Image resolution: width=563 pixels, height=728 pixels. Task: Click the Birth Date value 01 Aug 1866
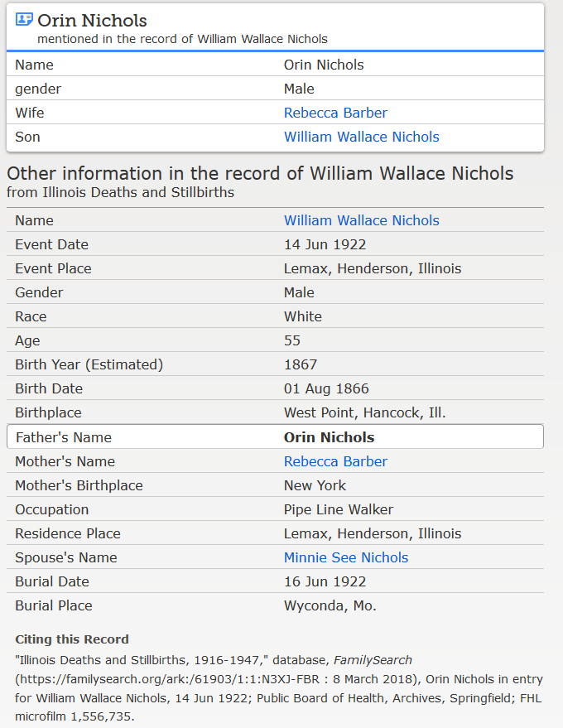pyautogui.click(x=326, y=388)
